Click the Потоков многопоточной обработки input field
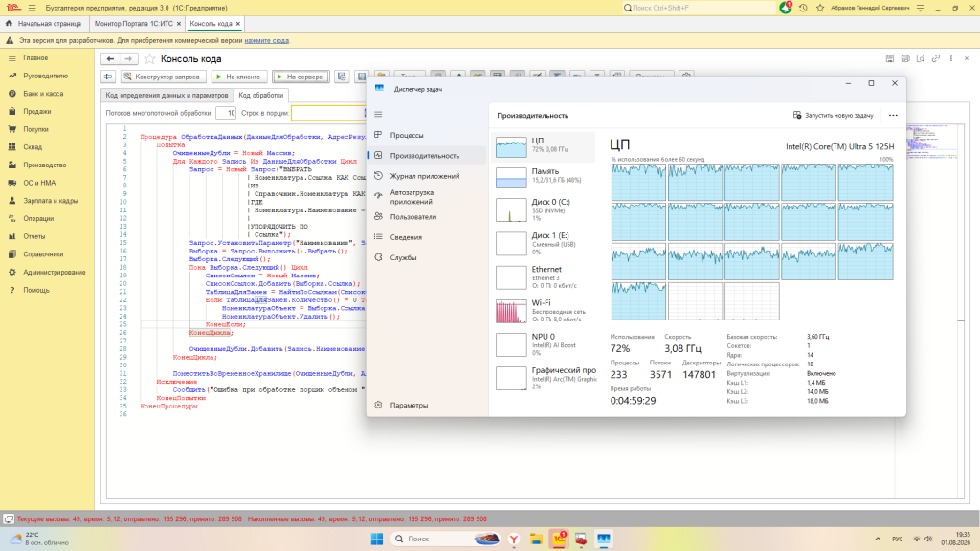The width and height of the screenshot is (980, 551). point(226,113)
